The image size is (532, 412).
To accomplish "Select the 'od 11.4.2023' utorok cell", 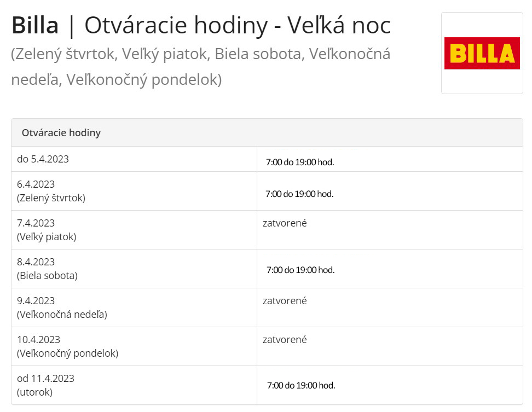I will tap(45, 385).
